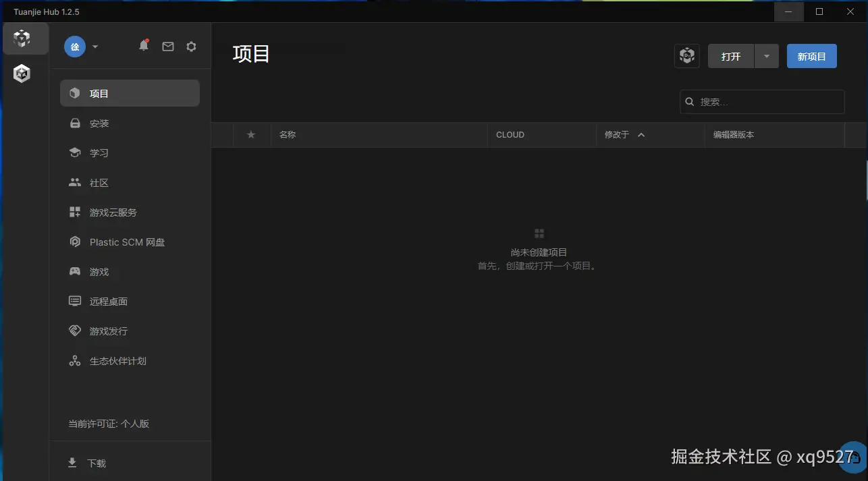The height and width of the screenshot is (481, 868).
Task: Click the vertical scrollbar at right edge
Action: pos(867,180)
